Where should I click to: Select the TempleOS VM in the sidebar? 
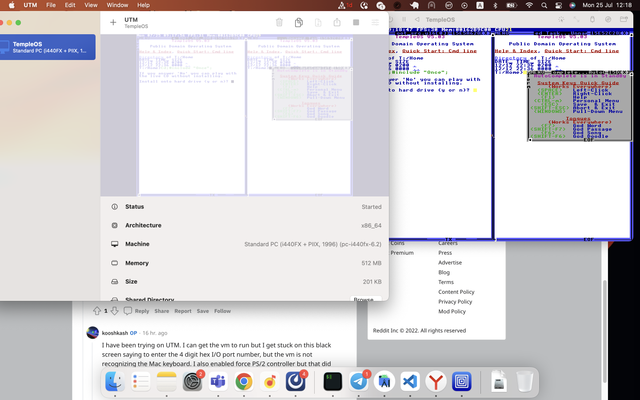pos(47,47)
